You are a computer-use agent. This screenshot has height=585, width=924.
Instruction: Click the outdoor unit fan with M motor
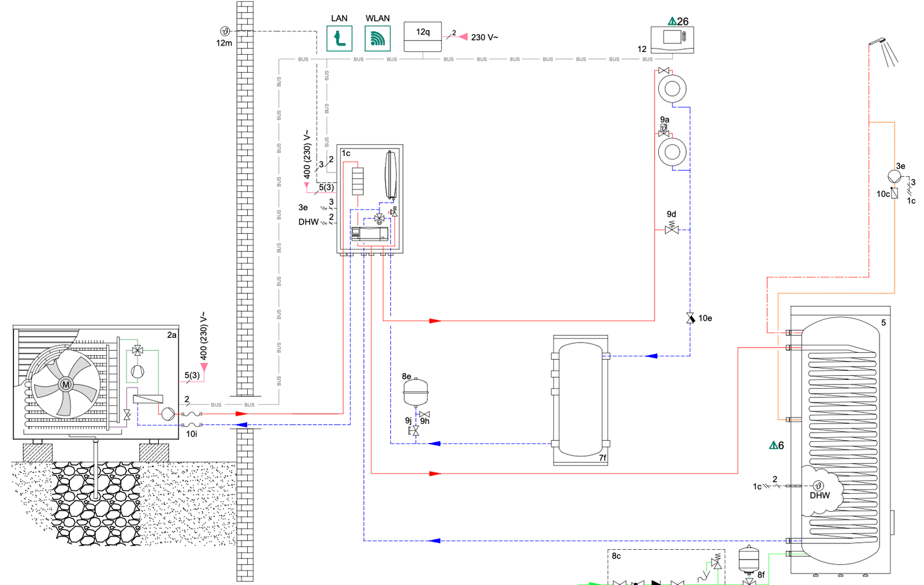click(x=65, y=384)
